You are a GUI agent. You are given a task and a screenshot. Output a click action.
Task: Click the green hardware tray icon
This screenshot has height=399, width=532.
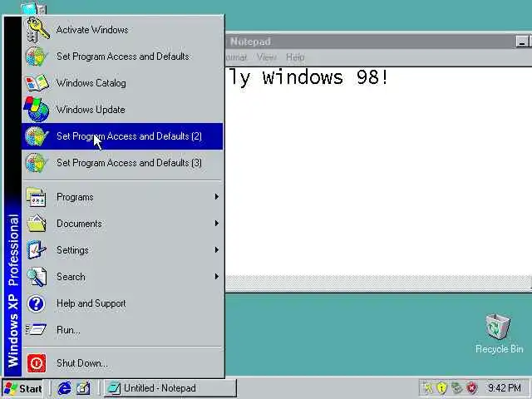(x=456, y=388)
